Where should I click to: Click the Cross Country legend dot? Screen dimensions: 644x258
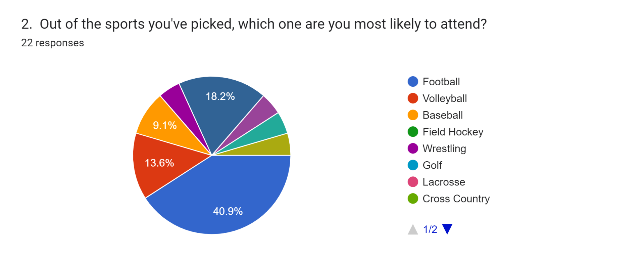(412, 199)
